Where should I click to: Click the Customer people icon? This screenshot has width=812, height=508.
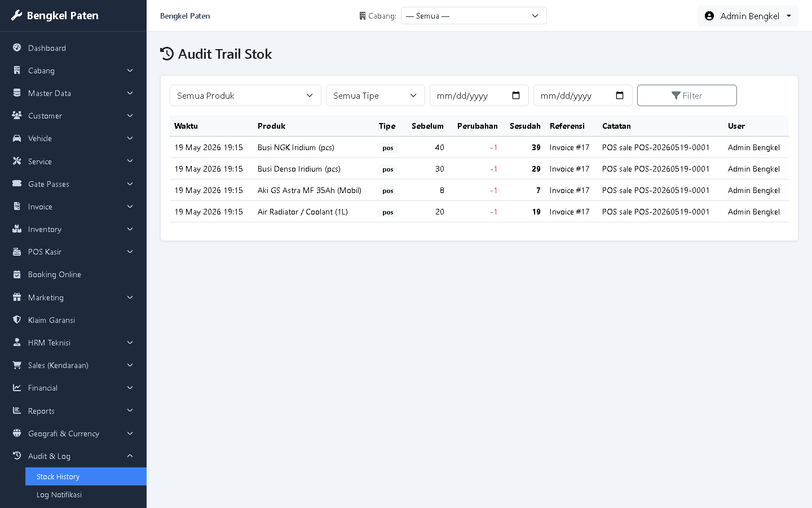point(17,116)
